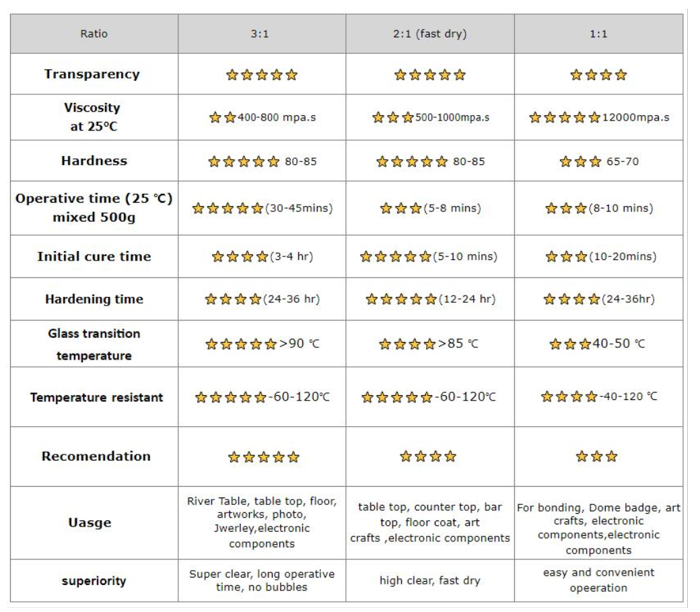Click Hardening time stars showing 12-24 hr
This screenshot has height=612, width=700.
401,299
